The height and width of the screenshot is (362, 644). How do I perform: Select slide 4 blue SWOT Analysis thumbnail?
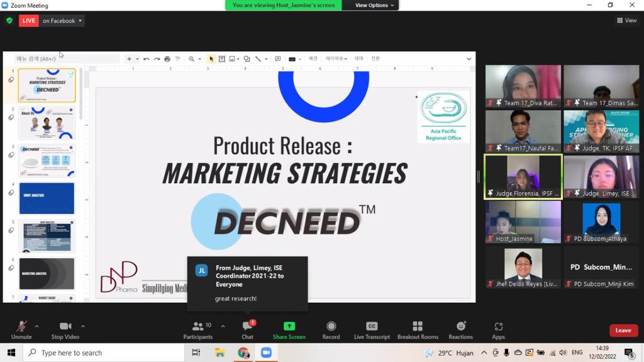click(x=47, y=198)
